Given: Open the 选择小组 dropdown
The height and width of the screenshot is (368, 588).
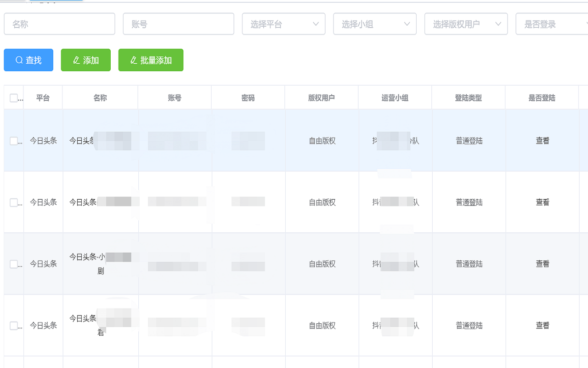Looking at the screenshot, I should 375,24.
